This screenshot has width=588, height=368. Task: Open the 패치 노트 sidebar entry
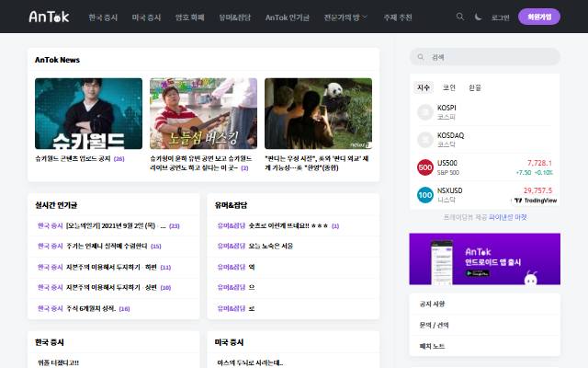point(485,346)
